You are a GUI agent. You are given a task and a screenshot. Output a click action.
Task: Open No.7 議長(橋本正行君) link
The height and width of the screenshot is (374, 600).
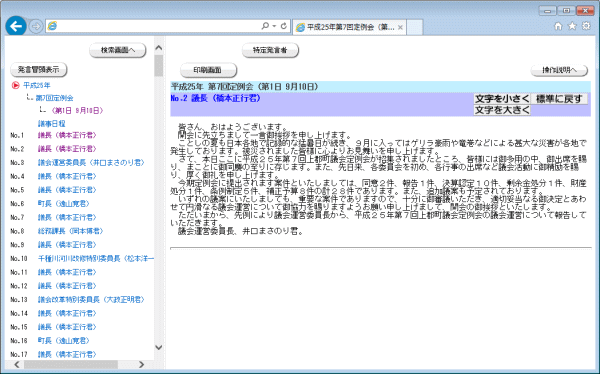(67, 217)
